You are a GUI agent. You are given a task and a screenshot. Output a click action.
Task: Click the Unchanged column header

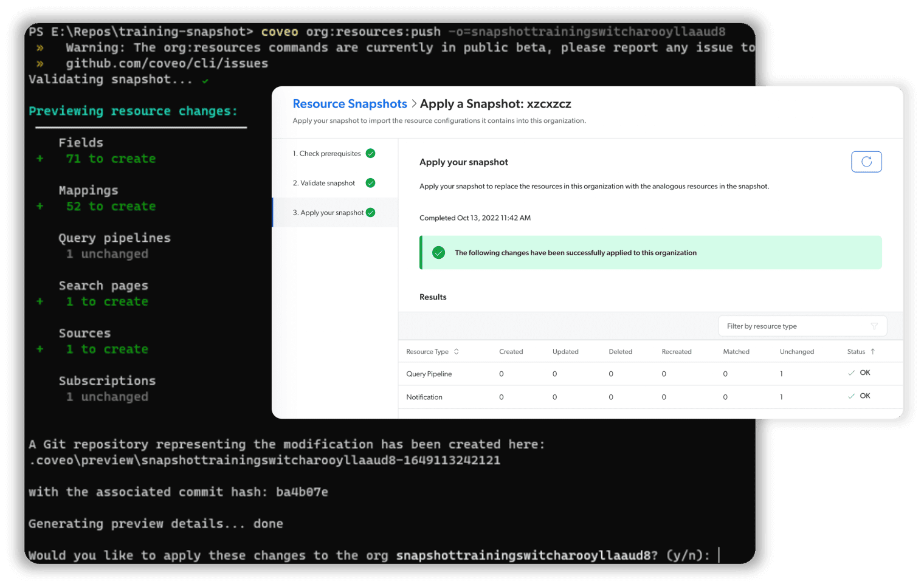(797, 352)
